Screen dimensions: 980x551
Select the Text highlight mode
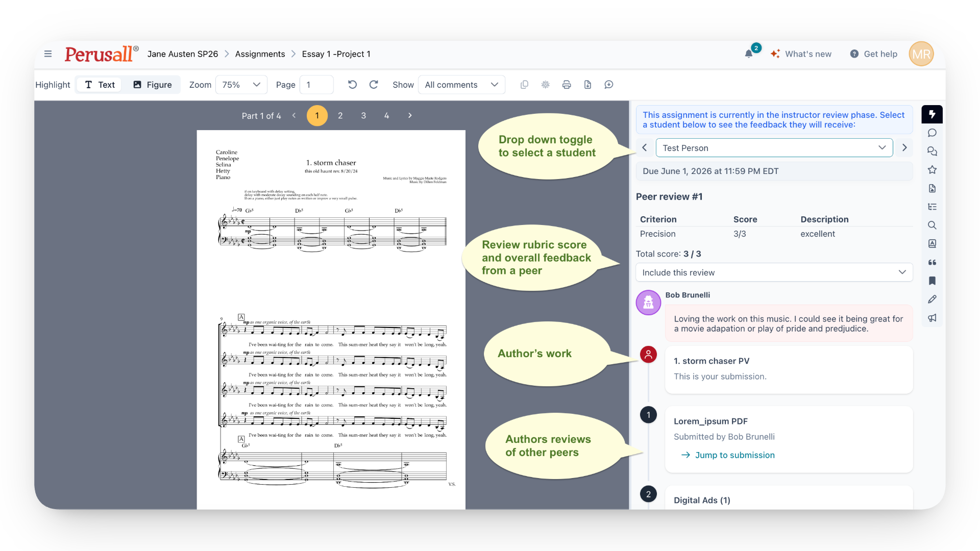click(x=100, y=85)
